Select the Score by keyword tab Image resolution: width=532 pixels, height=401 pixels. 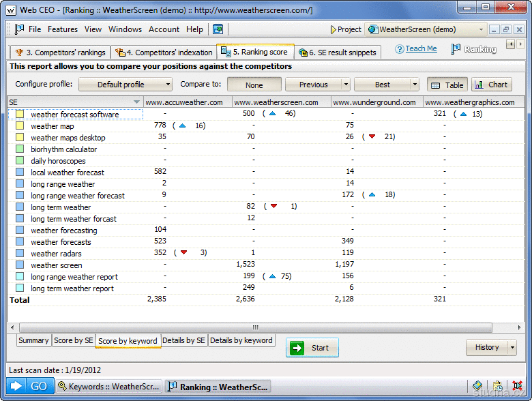(x=128, y=341)
